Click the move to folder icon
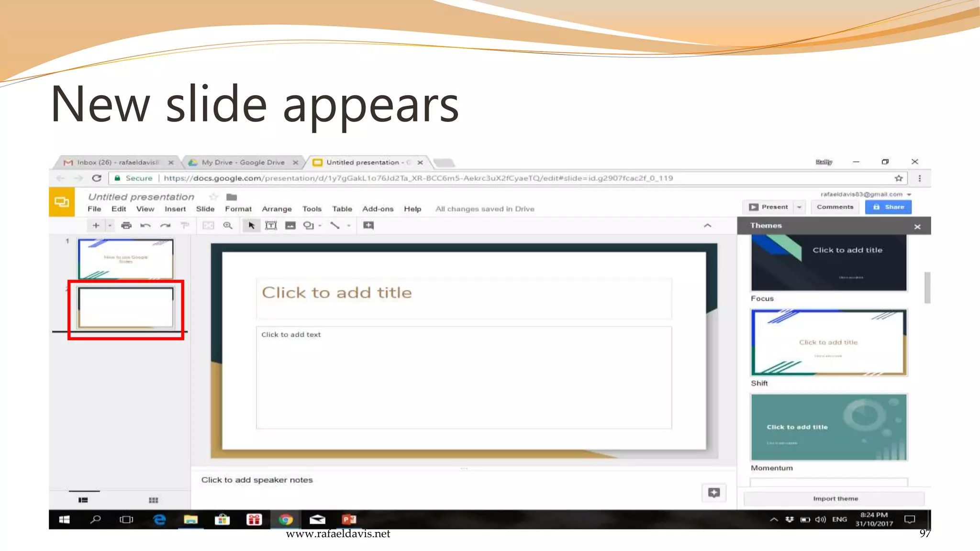 [232, 197]
